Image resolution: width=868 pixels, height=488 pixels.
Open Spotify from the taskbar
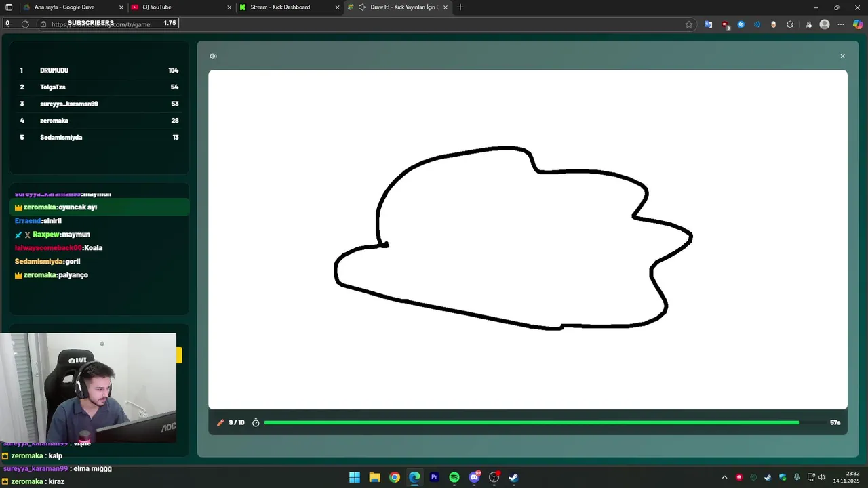(454, 477)
